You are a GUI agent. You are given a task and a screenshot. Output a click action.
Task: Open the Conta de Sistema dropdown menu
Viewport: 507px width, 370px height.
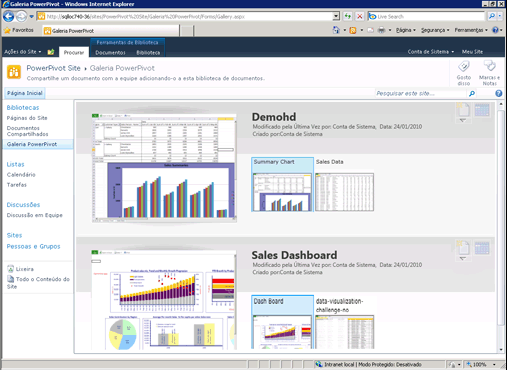431,52
